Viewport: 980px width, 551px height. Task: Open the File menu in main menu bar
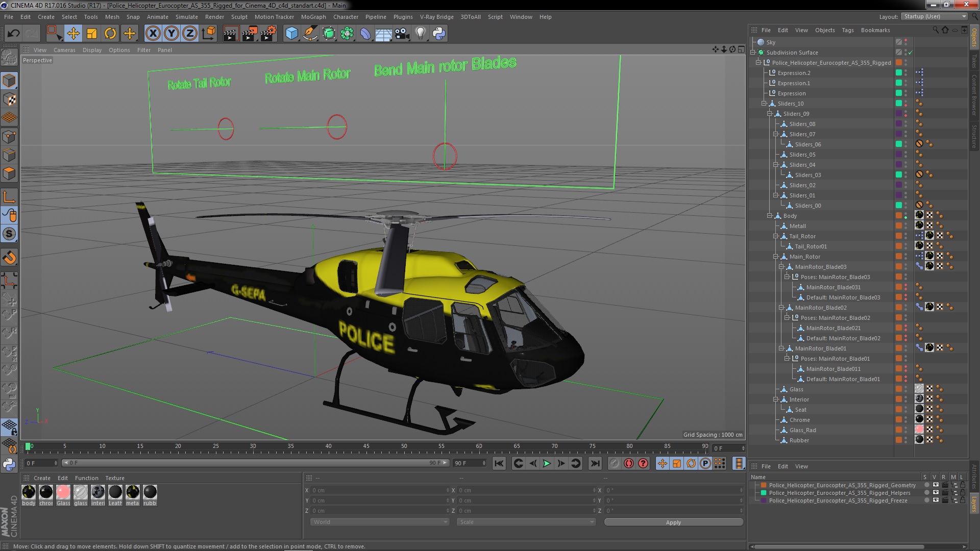click(9, 17)
